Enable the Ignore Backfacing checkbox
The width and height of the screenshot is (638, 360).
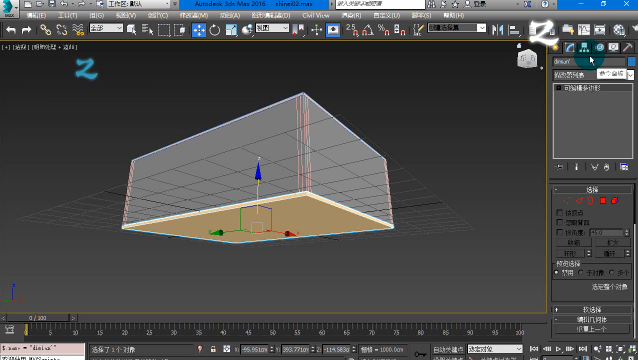559,223
